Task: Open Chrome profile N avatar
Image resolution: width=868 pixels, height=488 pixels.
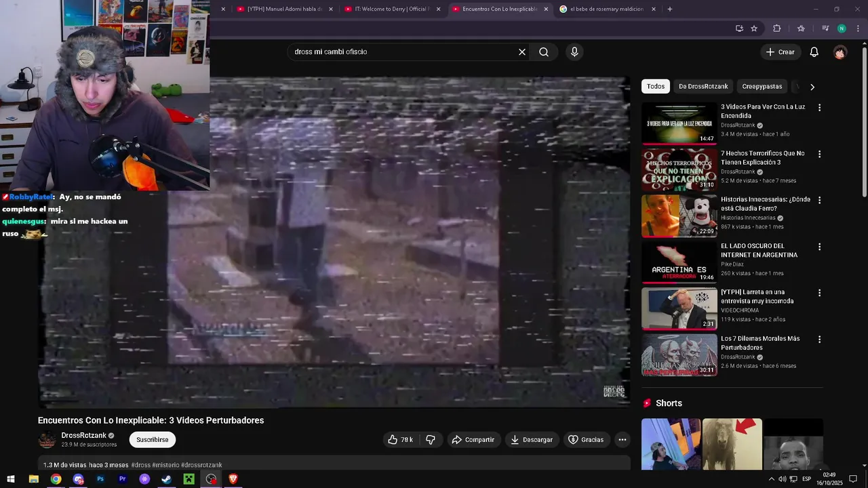Action: coord(842,28)
